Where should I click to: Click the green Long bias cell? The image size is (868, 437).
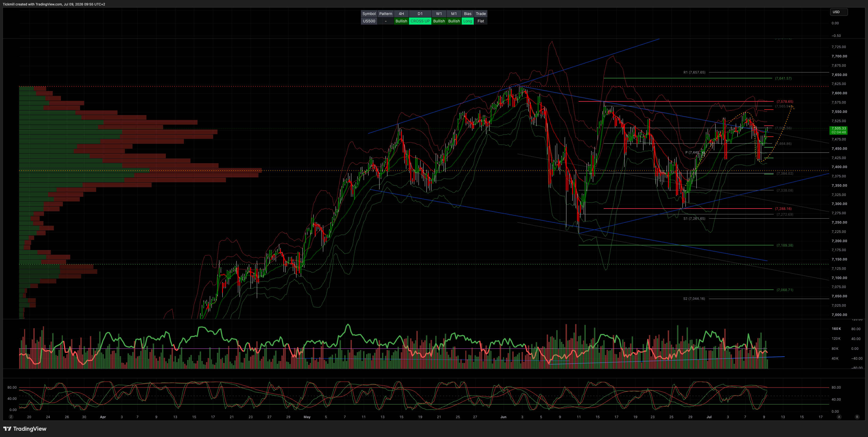coord(467,21)
